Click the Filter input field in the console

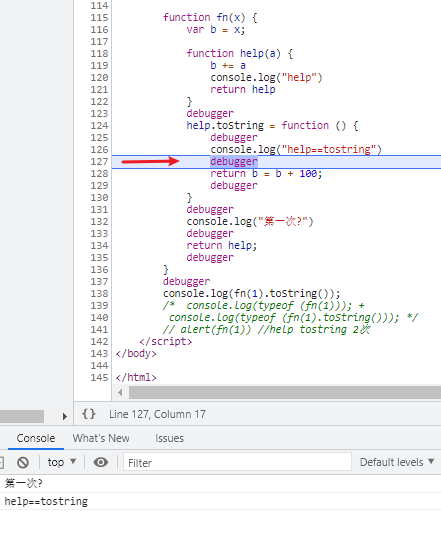tap(237, 462)
